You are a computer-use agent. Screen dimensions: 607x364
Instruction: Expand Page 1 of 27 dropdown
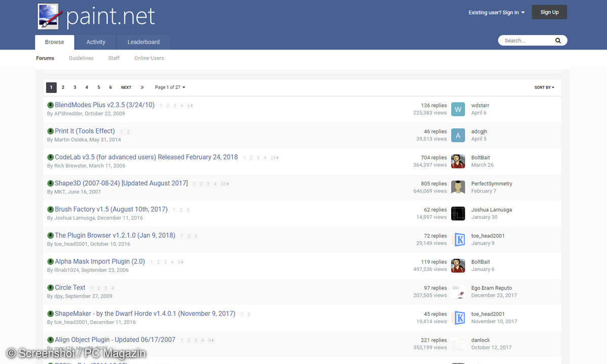tap(170, 87)
